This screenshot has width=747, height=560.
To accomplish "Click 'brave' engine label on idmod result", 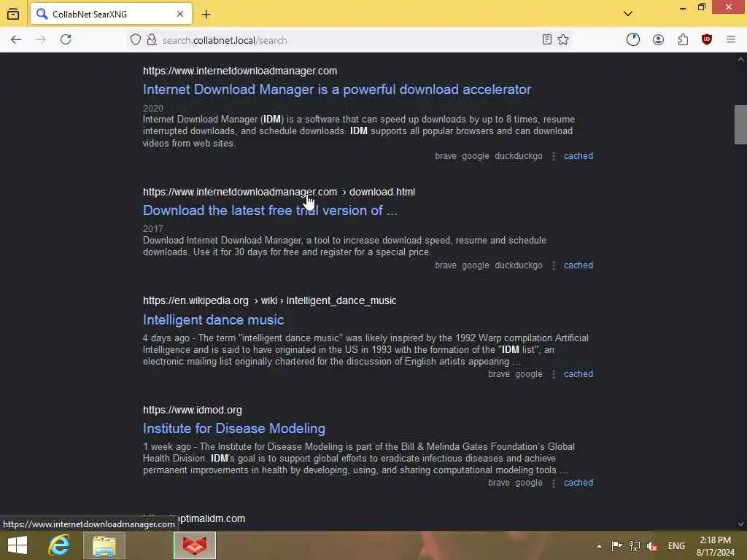I will [x=499, y=483].
